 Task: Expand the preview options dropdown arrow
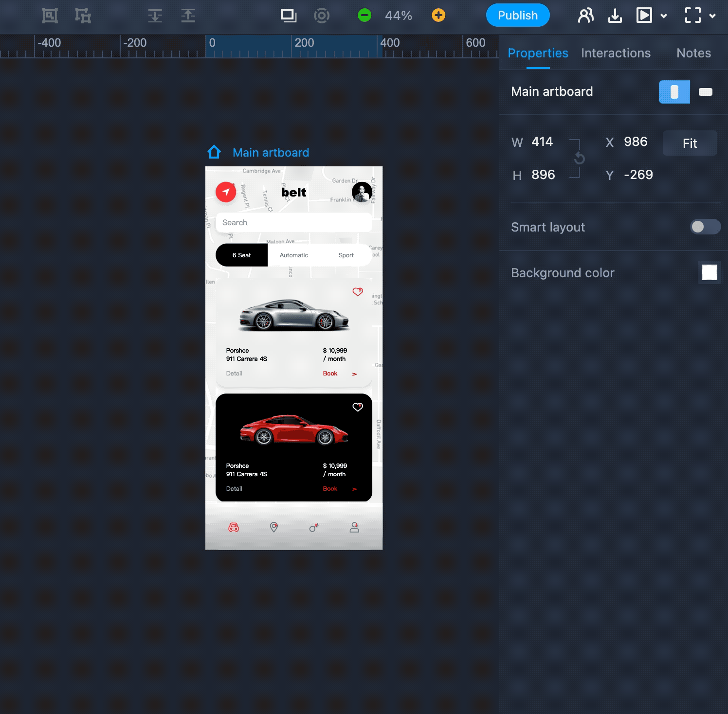click(x=664, y=16)
